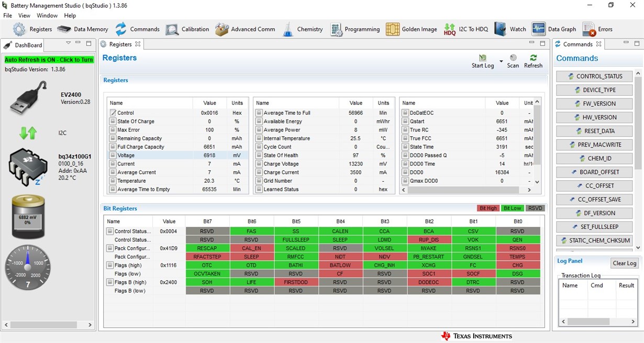644x343 pixels.
Task: Send the CONTROL_STATUS command
Action: click(x=594, y=76)
